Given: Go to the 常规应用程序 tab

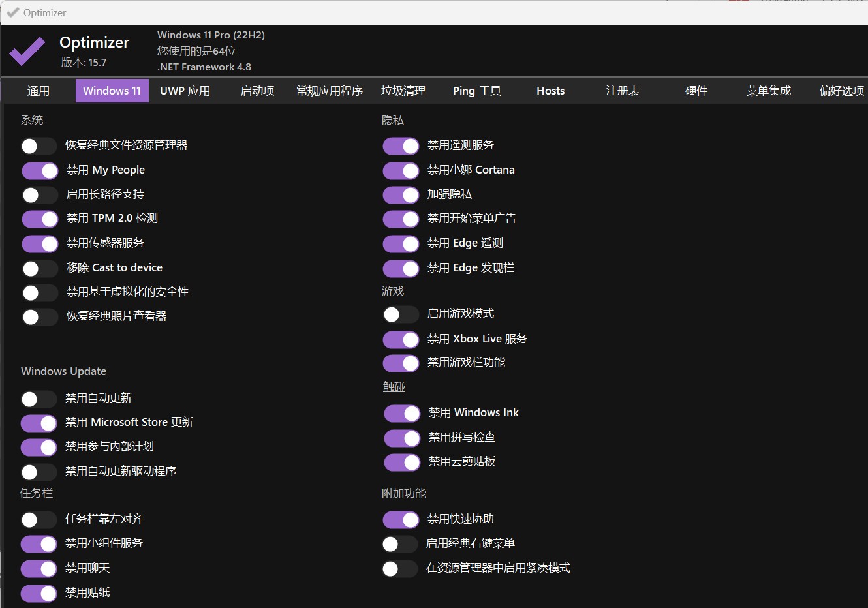Looking at the screenshot, I should pos(330,91).
